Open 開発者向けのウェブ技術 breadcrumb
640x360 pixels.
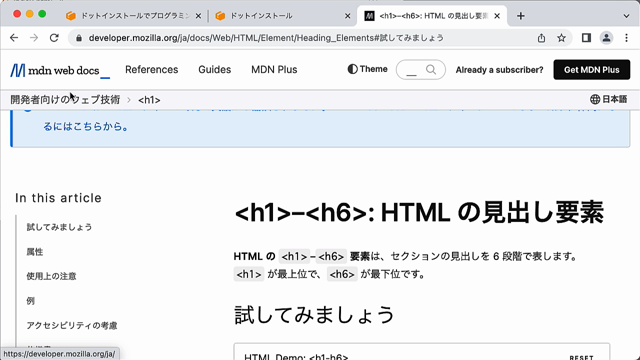[x=65, y=100]
